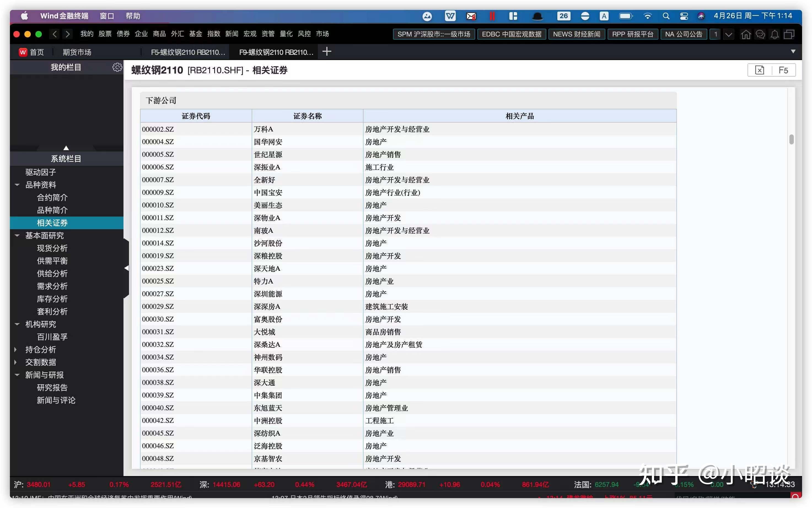Collapse the 我的栏目 panel with up triangle
The width and height of the screenshot is (812, 508).
(x=66, y=148)
